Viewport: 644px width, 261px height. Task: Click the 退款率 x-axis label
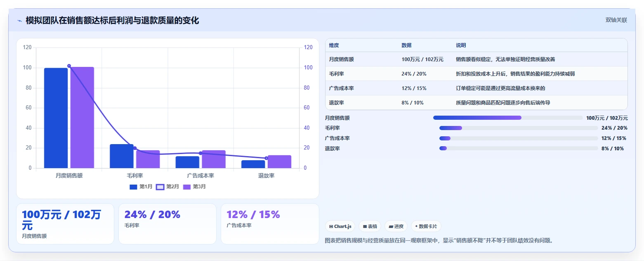click(267, 176)
